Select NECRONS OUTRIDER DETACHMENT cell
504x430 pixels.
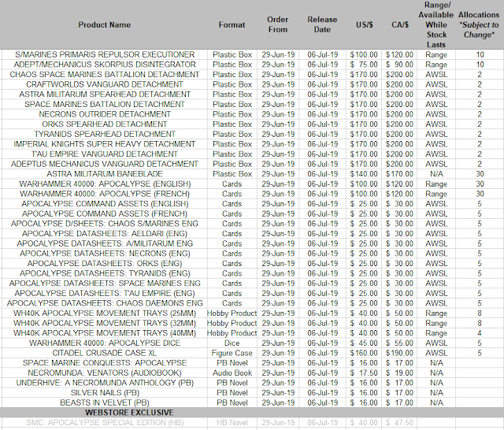tap(105, 114)
